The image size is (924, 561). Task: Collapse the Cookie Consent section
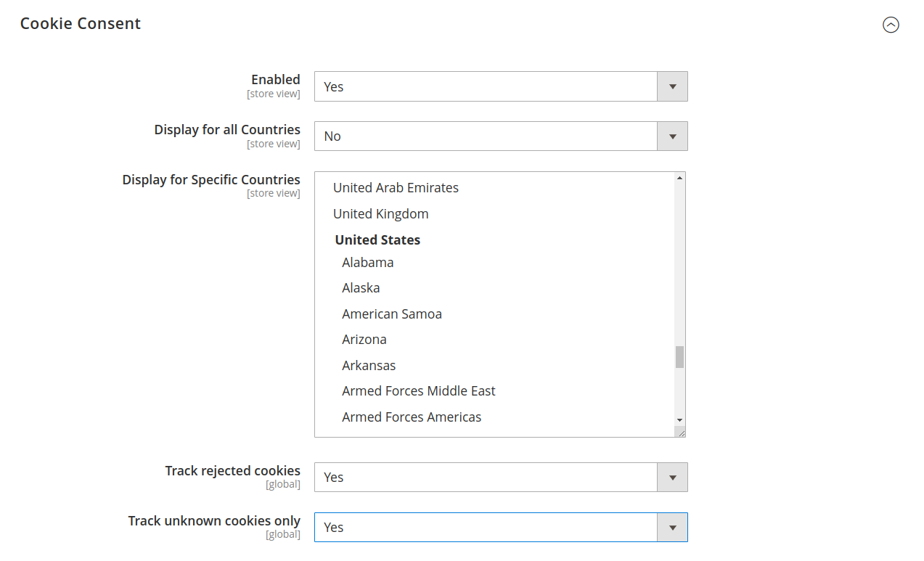[891, 25]
